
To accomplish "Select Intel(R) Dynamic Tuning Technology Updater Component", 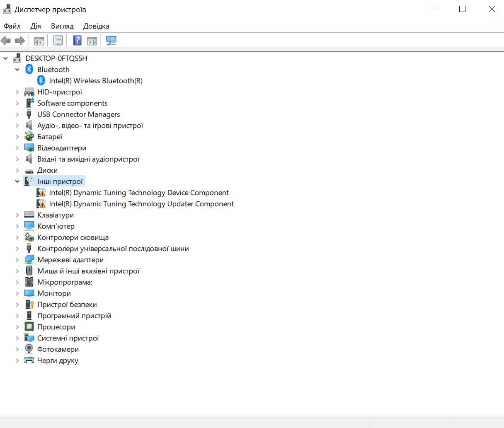I will pos(141,203).
